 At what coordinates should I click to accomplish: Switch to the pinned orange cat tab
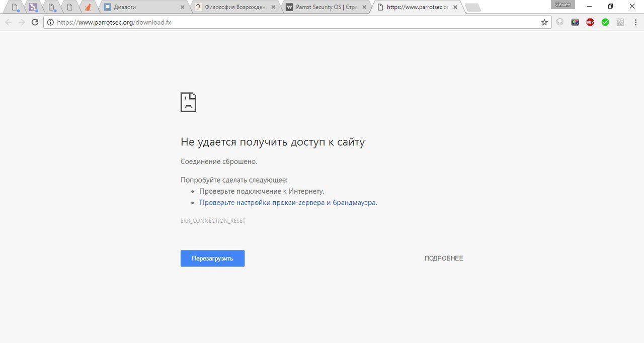[88, 7]
